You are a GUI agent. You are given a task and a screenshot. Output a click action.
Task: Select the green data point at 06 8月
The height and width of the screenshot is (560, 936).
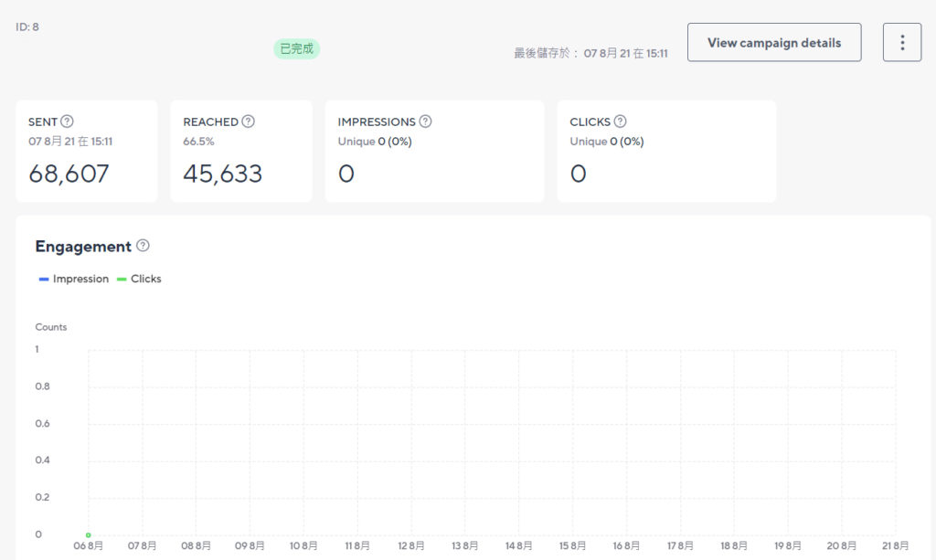pos(89,534)
